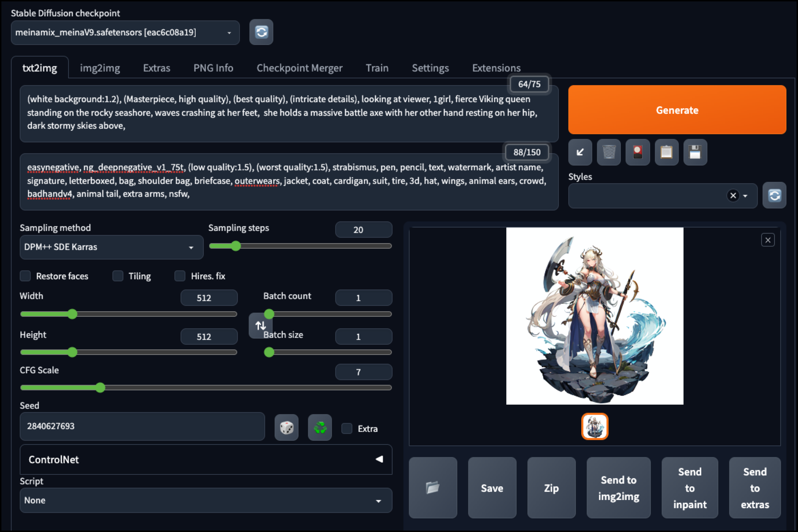
Task: Open the Extensions tab
Action: pos(496,68)
